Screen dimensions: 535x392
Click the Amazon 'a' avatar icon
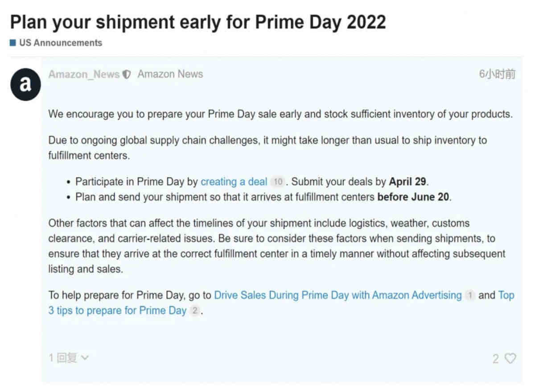pyautogui.click(x=26, y=84)
